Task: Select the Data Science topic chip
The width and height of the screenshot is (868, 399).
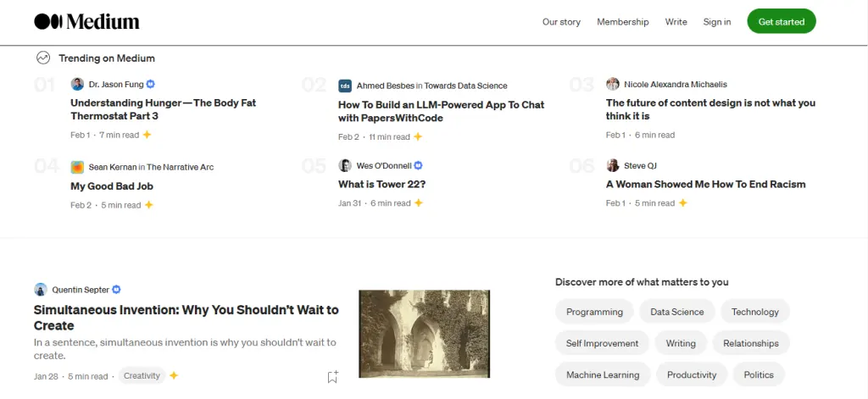Action: [x=677, y=312]
